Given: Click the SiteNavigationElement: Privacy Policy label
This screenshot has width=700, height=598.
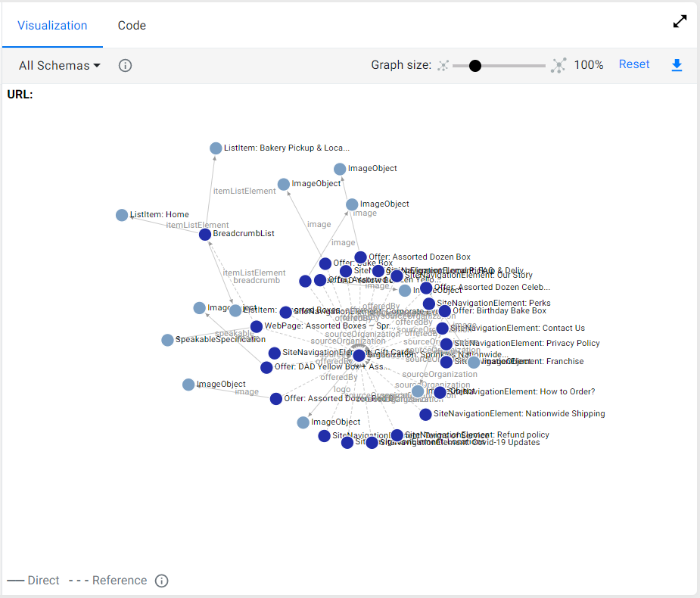Looking at the screenshot, I should click(x=527, y=343).
